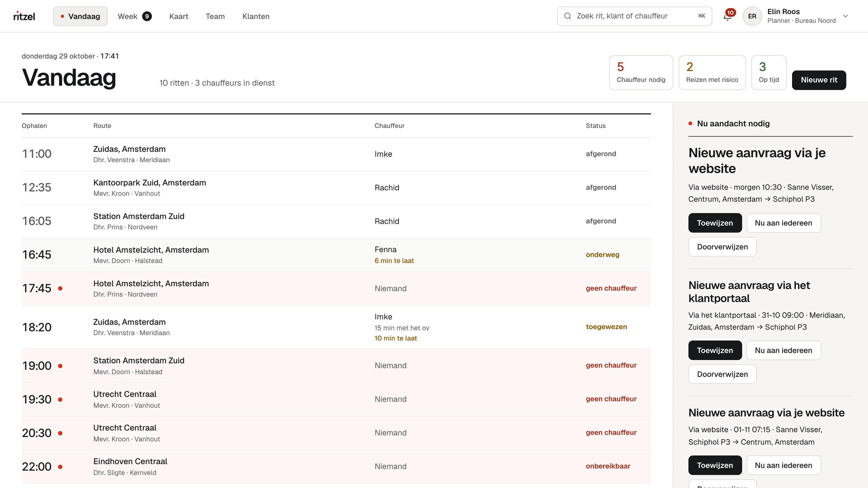Open the 20:30 Utrecht Centraal ride
Image resolution: width=868 pixels, height=488 pixels.
[336, 433]
